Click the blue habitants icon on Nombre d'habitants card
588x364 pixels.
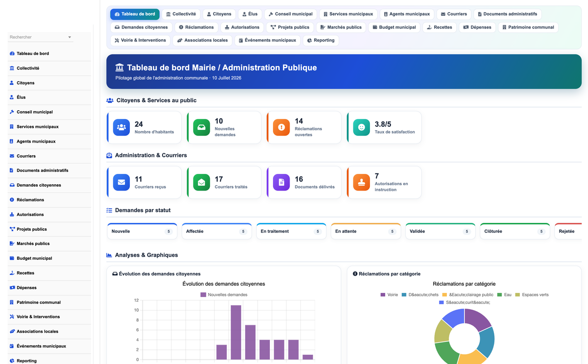click(122, 127)
